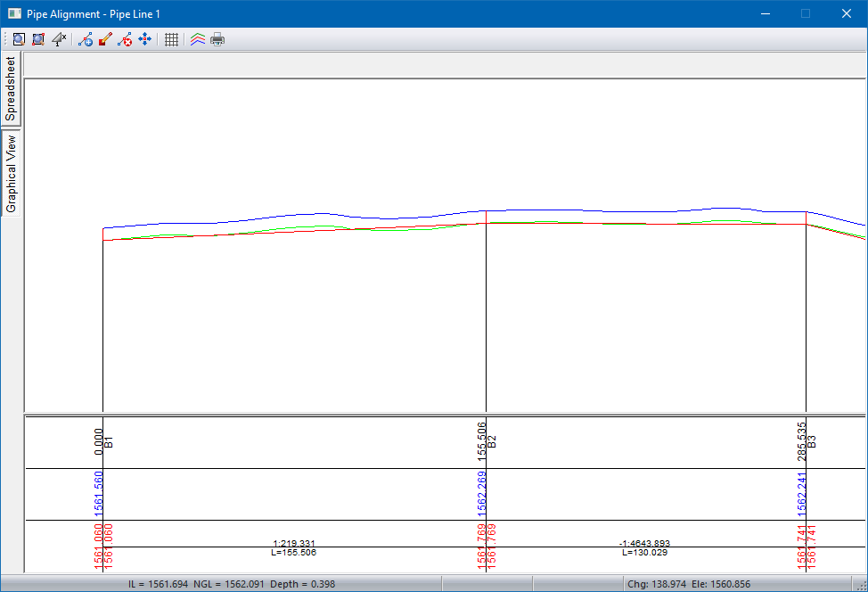The image size is (868, 592).
Task: Click the slope label 1:219.331
Action: click(x=294, y=543)
